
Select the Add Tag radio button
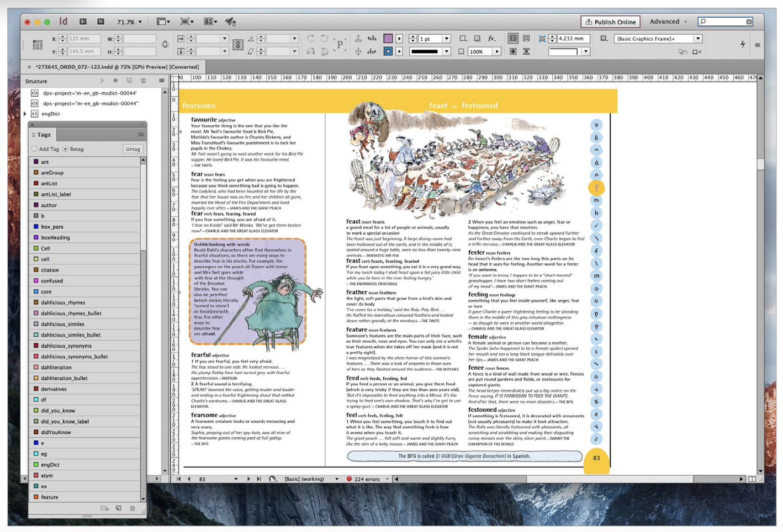point(35,149)
